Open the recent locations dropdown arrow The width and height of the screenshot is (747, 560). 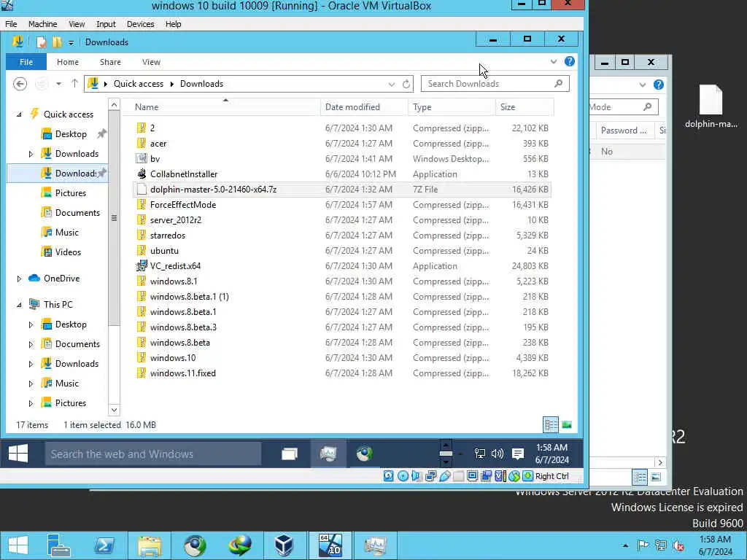[58, 84]
